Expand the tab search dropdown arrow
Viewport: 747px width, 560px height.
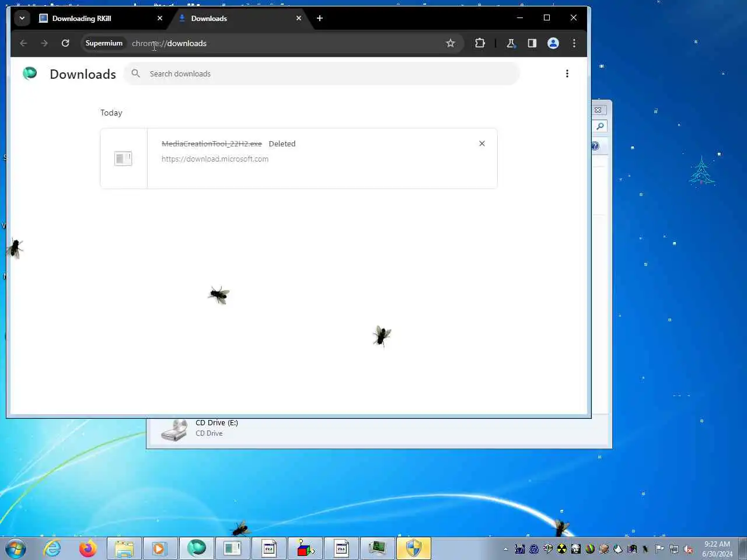tap(22, 18)
